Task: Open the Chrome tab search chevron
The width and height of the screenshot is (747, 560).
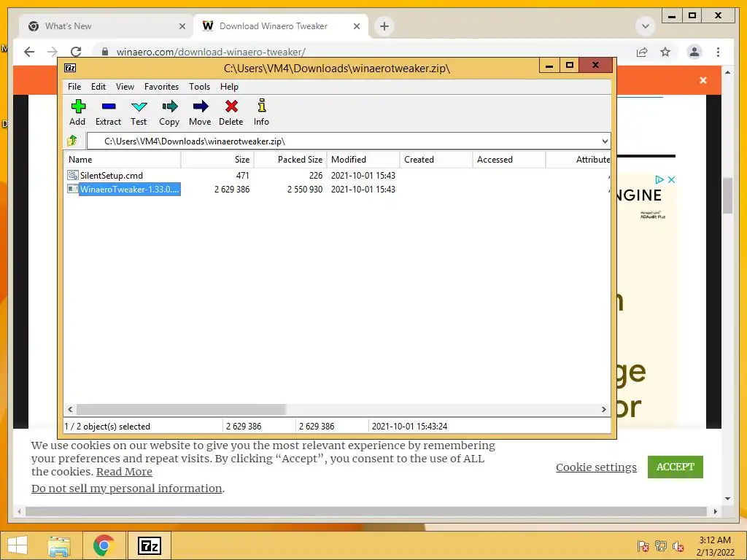Action: (x=646, y=26)
